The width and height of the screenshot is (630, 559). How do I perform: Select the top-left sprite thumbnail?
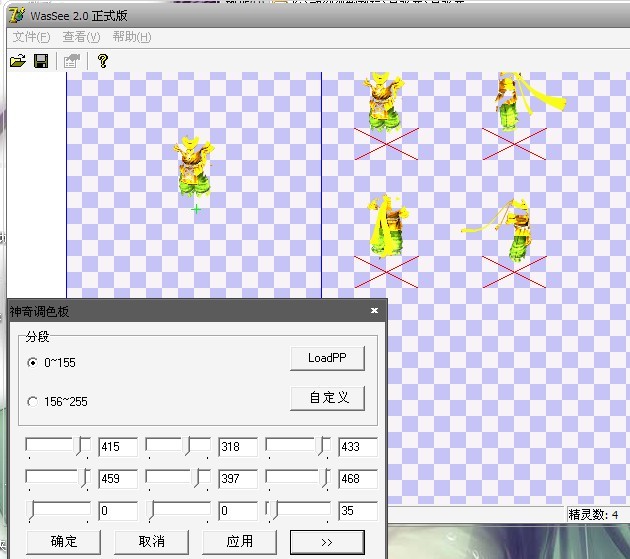click(384, 102)
